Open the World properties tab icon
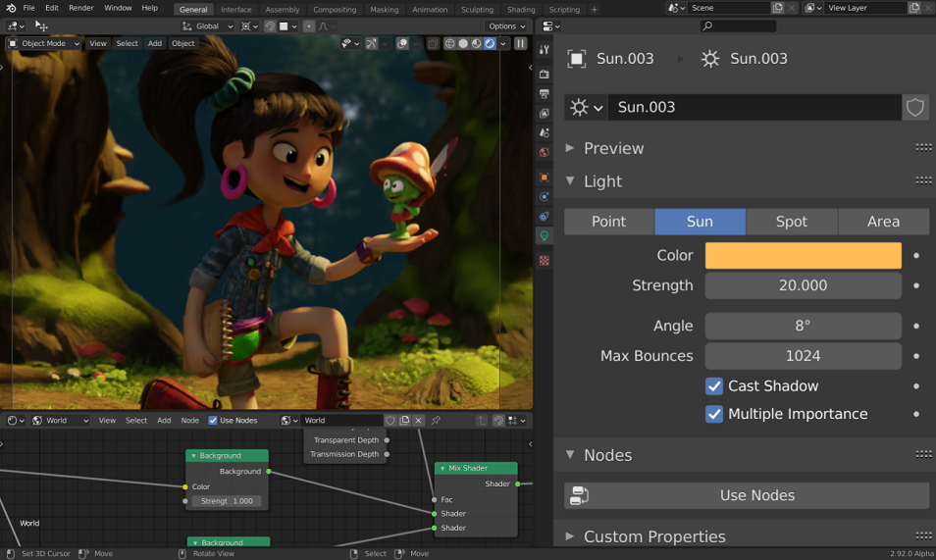 pyautogui.click(x=544, y=152)
